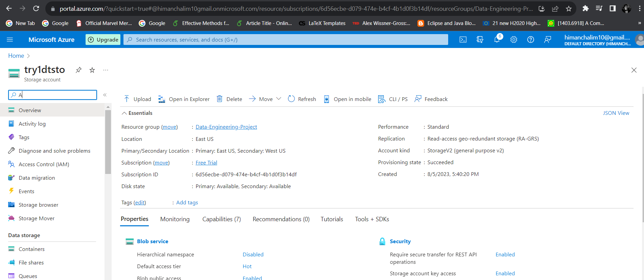
Task: Click Hot value for Default access tier
Action: click(247, 266)
